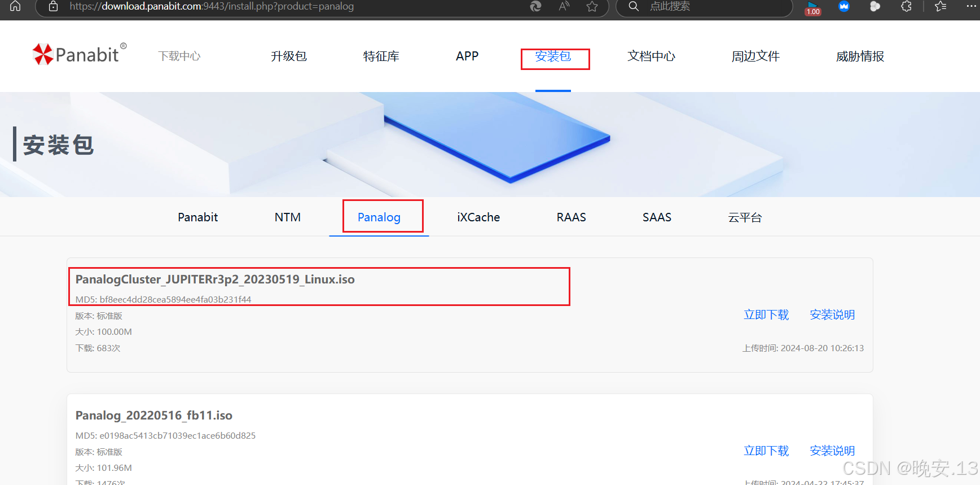
Task: Start Read Aloud from address bar
Action: (564, 6)
